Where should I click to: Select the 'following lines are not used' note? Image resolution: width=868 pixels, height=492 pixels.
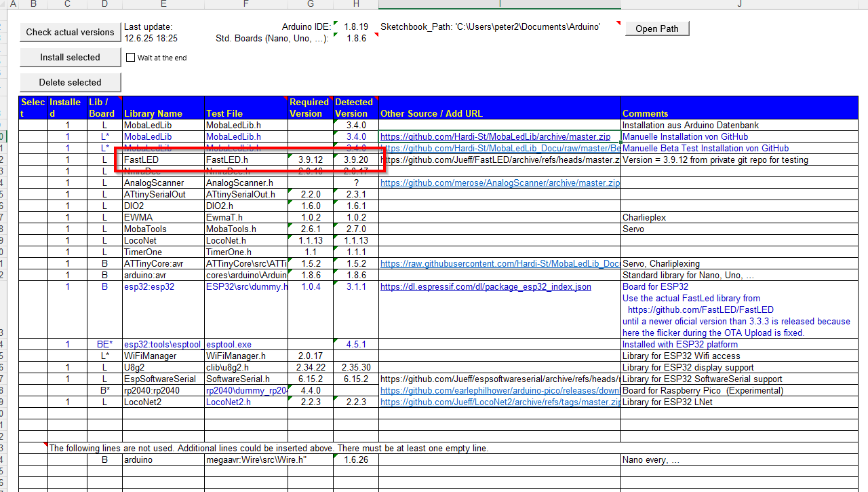point(269,449)
